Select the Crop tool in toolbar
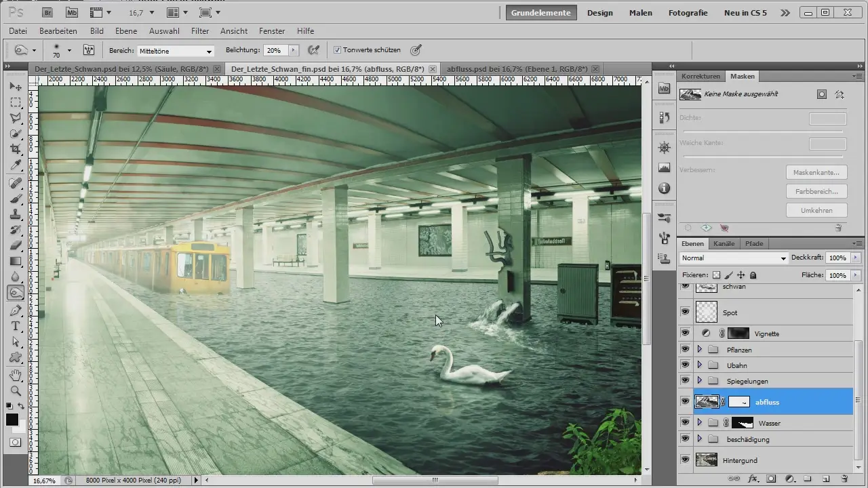 click(x=15, y=149)
